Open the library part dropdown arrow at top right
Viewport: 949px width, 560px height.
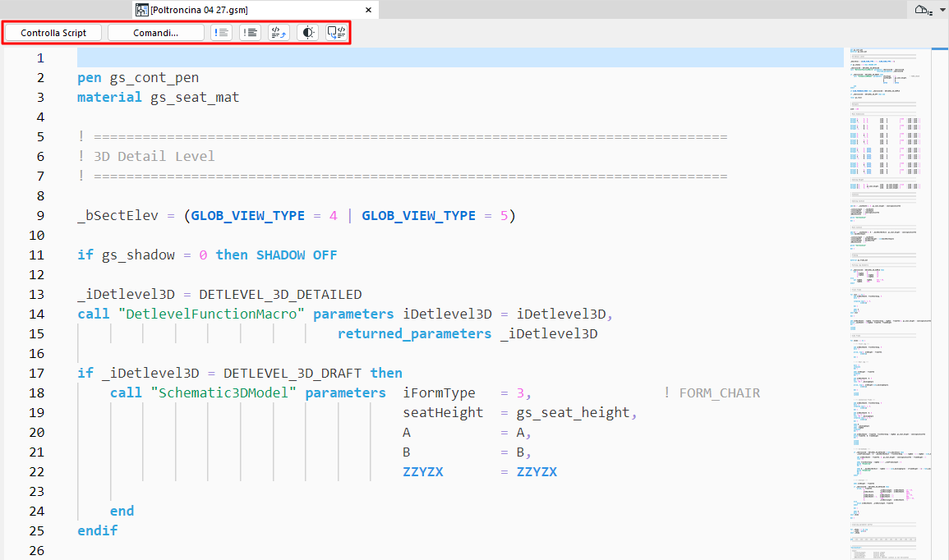[x=942, y=11]
